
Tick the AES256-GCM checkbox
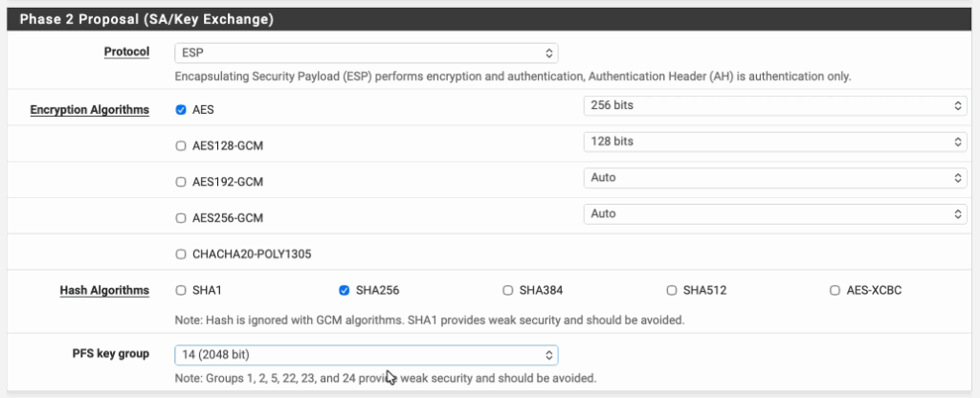click(x=181, y=218)
